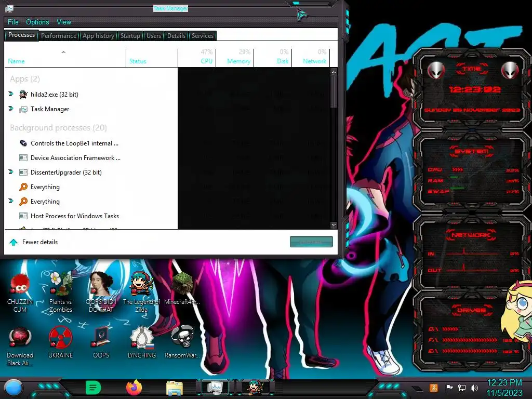The height and width of the screenshot is (399, 532).
Task: Open the Minecraft4Fr desktop icon
Action: coord(182,289)
